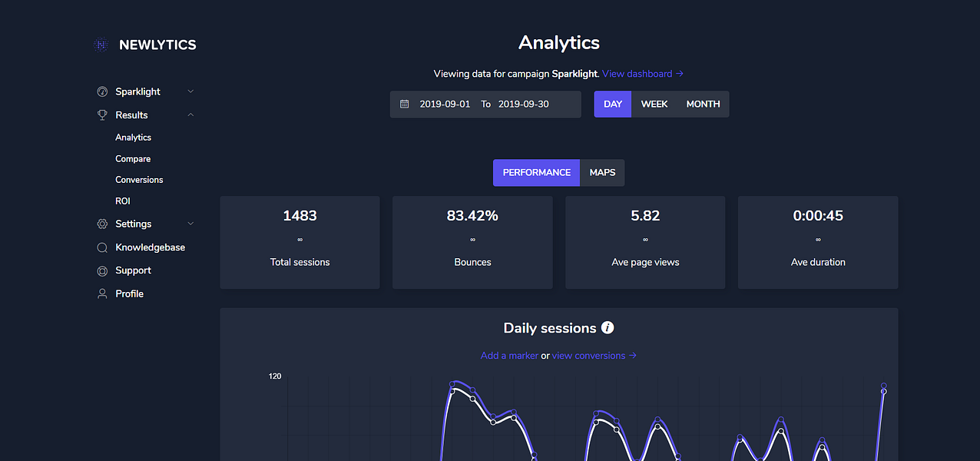Screen dimensions: 980x461
Task: Collapse the Results menu section
Action: coord(191,114)
